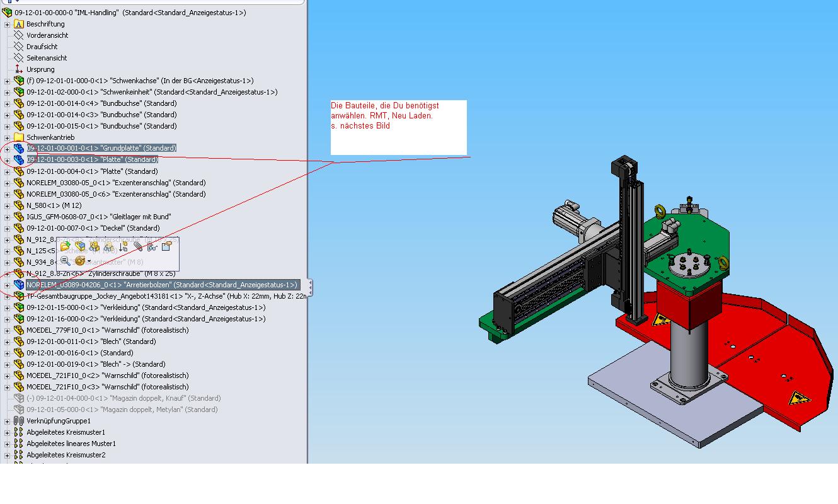Click the Open Part folder icon in context toolbar
The height and width of the screenshot is (504, 838).
65,246
